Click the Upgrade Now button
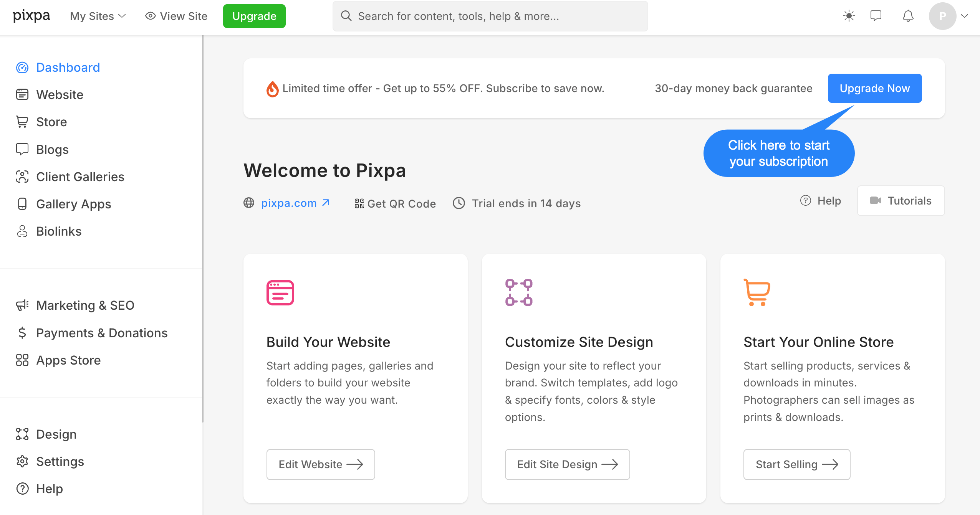The image size is (980, 515). tap(874, 88)
